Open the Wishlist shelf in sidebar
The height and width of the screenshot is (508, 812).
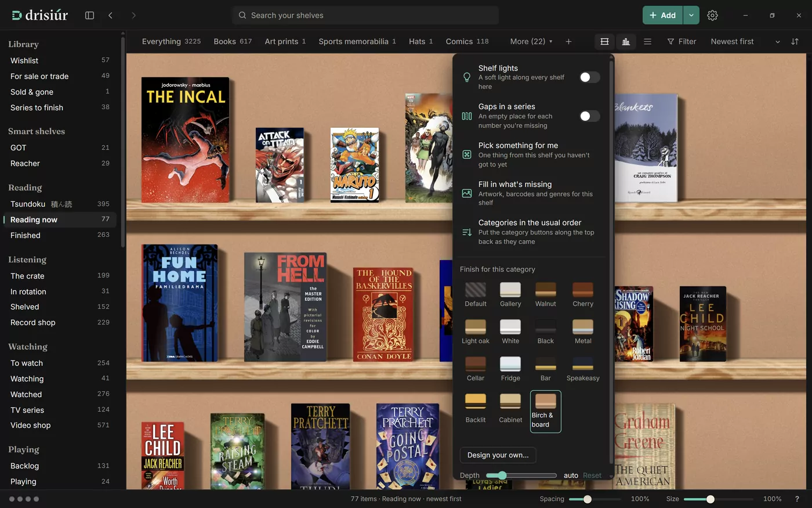point(60,60)
